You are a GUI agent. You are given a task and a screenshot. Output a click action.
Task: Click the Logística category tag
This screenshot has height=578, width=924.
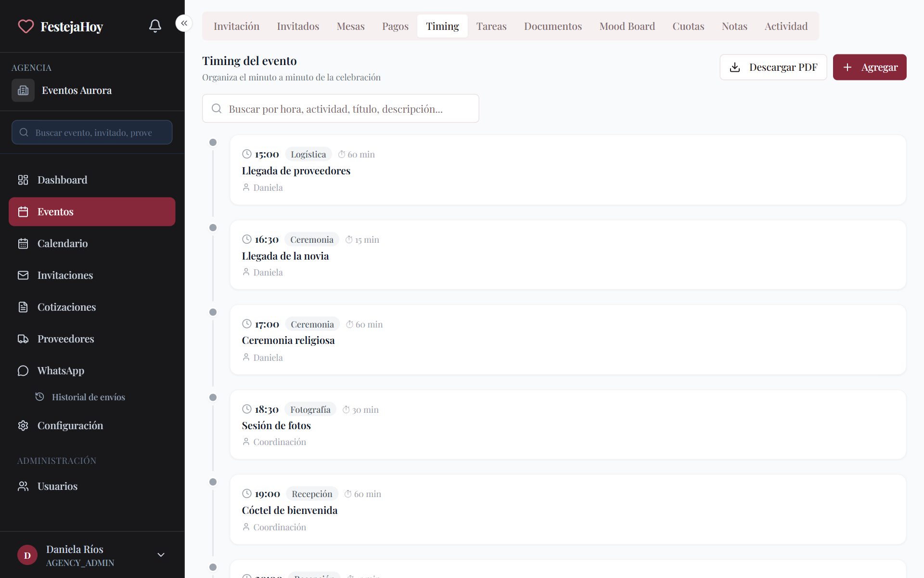point(308,154)
